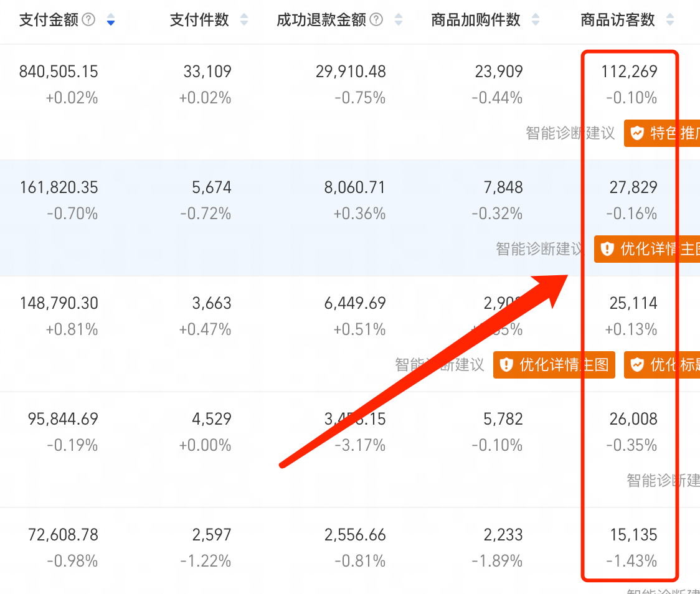Click the visitor count 26,008
The width and height of the screenshot is (700, 594).
[x=633, y=419]
